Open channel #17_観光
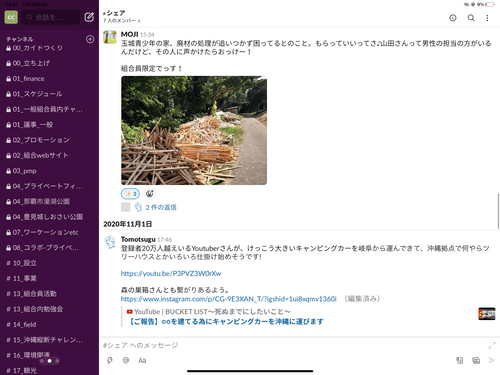Image resolution: width=500 pixels, height=375 pixels. click(x=49, y=370)
